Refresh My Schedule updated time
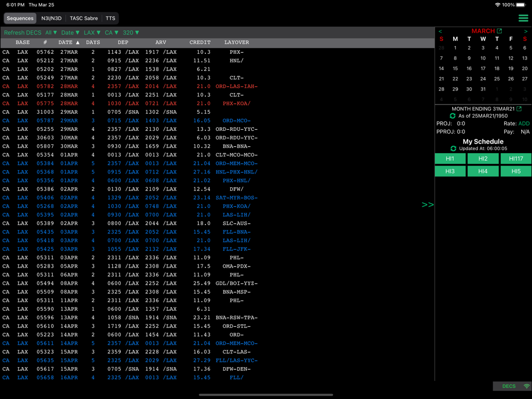This screenshot has width=532, height=399. 453,148
